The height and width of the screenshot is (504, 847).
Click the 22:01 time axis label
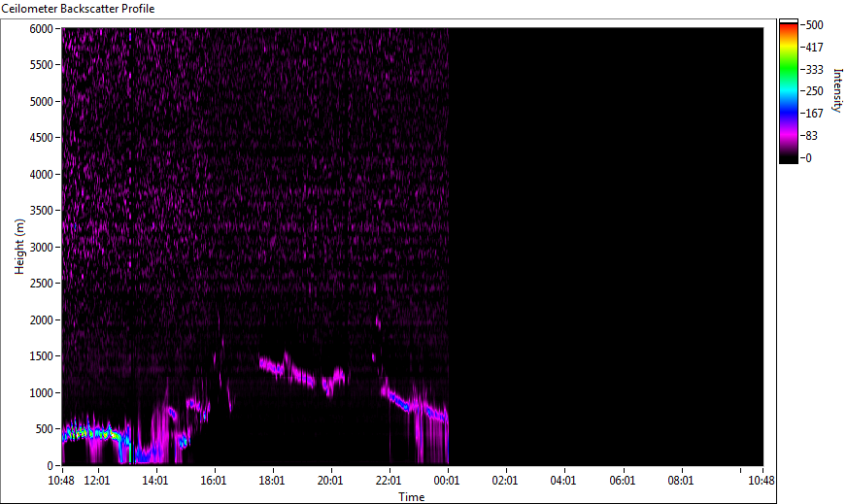click(x=389, y=481)
